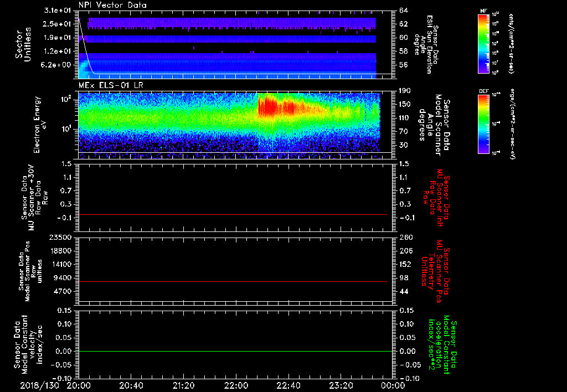The image size is (567, 392).
Task: Click the 21:20 time axis label
Action: click(x=183, y=385)
